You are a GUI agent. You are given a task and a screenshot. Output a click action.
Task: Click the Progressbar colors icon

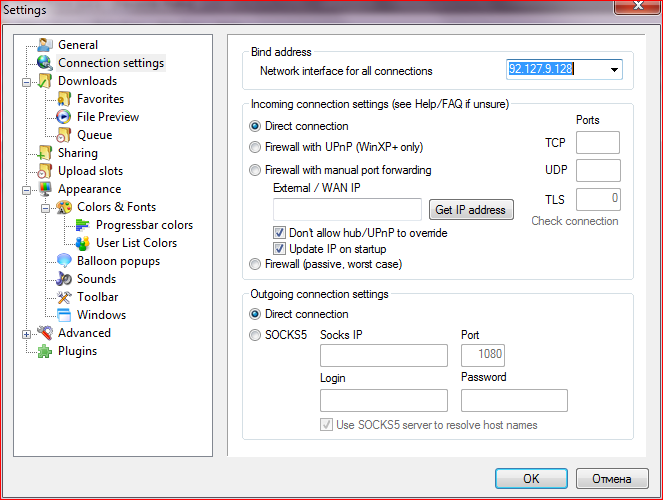(x=82, y=225)
